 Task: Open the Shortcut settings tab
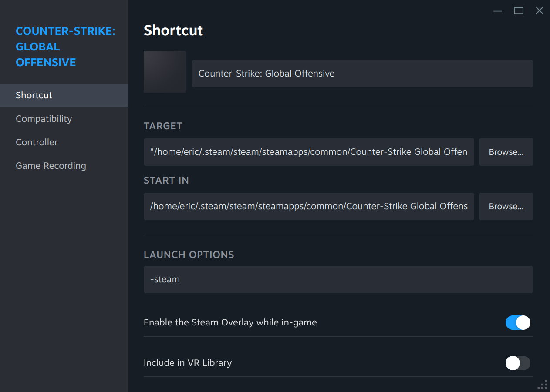tap(64, 95)
